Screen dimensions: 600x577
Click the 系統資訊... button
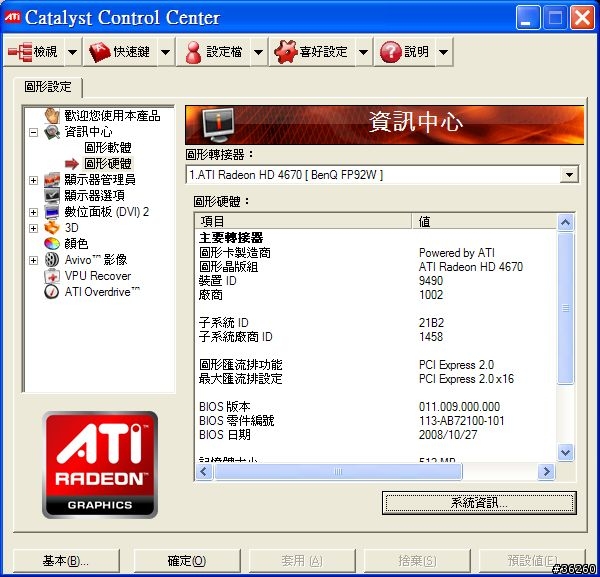[479, 503]
